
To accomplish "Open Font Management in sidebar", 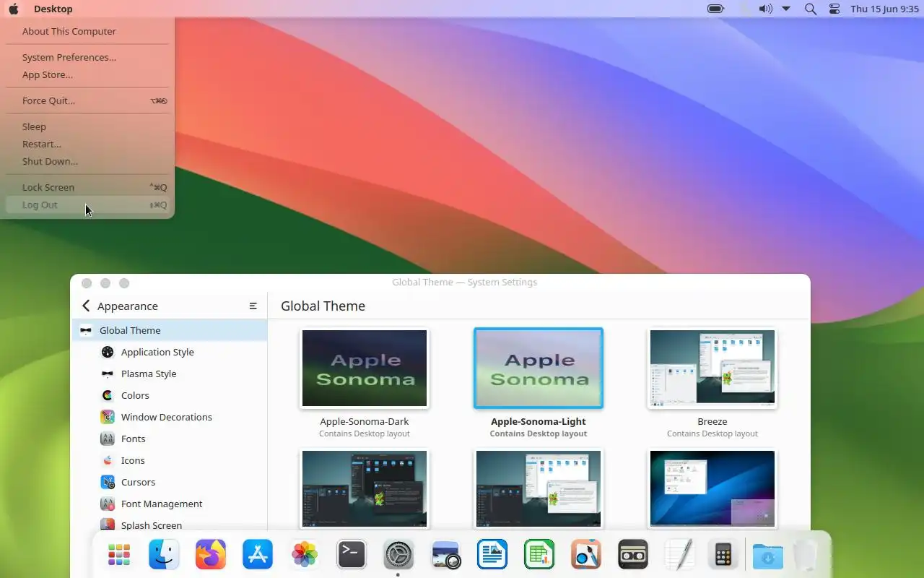I will (170, 504).
